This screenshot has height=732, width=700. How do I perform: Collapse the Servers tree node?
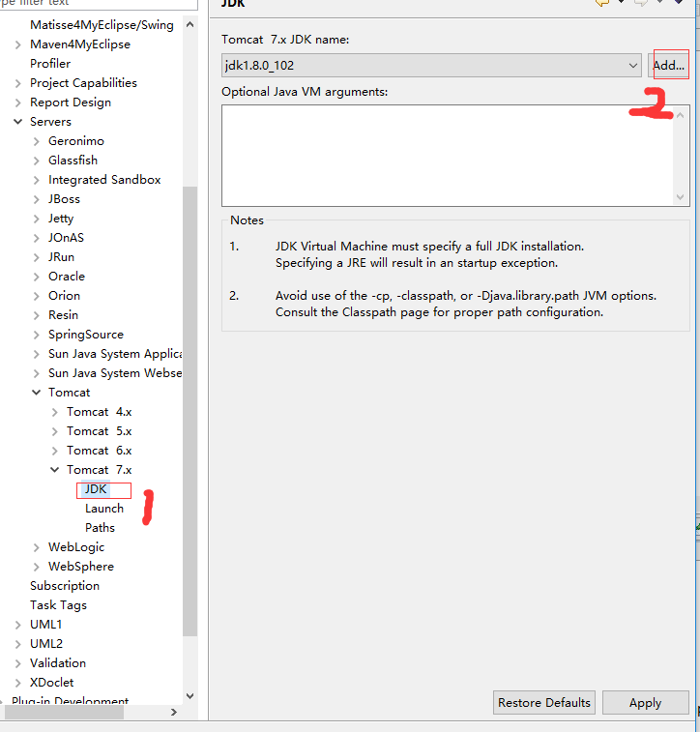click(18, 122)
